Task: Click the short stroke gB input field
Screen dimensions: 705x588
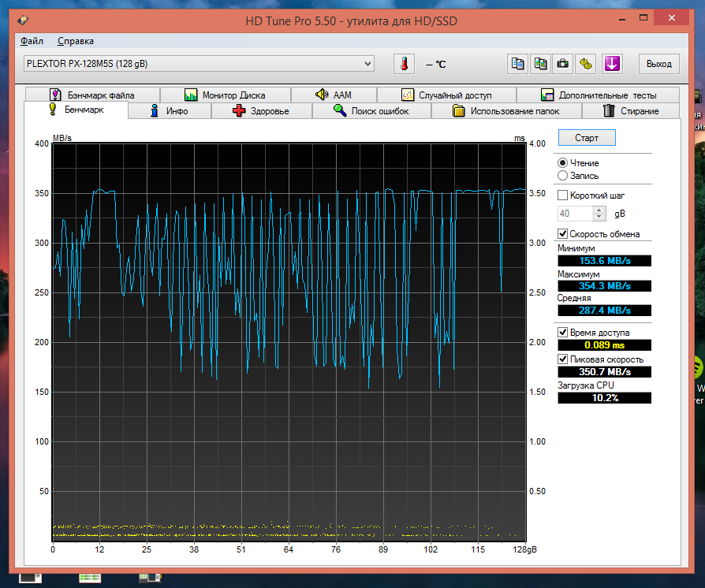Action: (x=576, y=213)
